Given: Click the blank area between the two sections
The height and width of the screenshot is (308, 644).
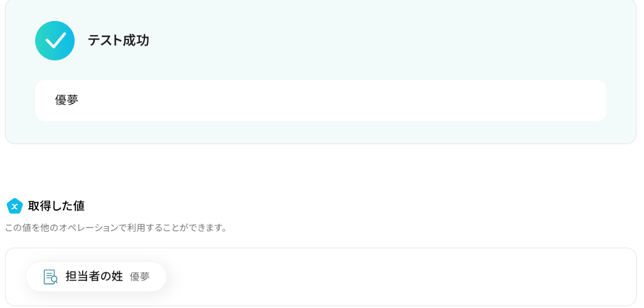Looking at the screenshot, I should (320, 170).
